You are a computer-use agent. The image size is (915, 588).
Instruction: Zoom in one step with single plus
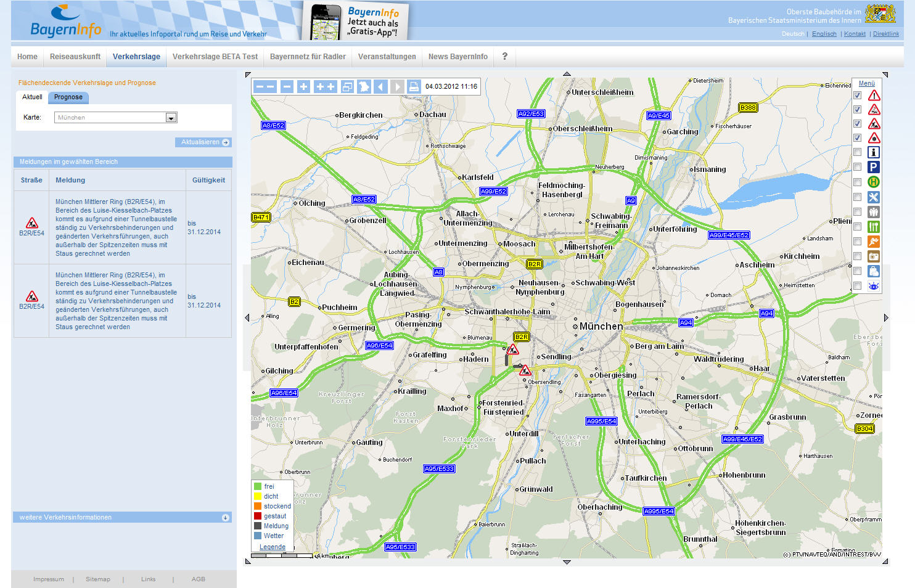303,87
